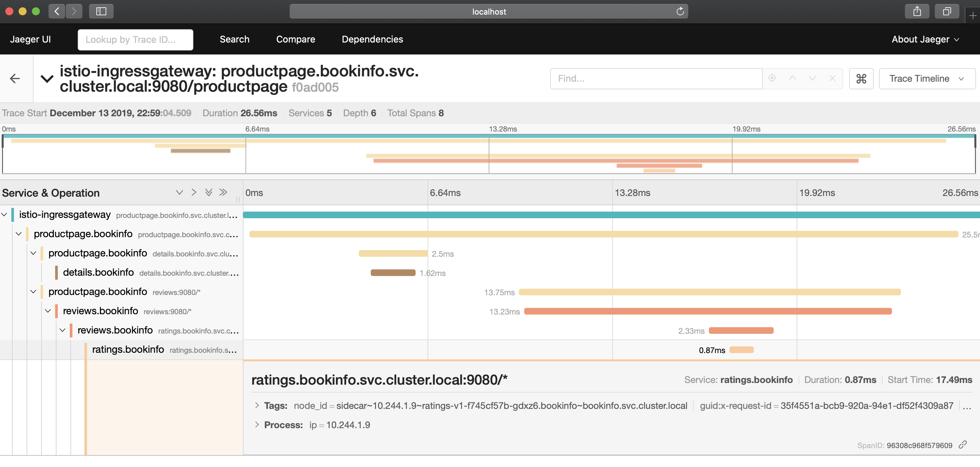Click 0.87ms ratings span bar
Image resolution: width=980 pixels, height=467 pixels.
pos(741,350)
